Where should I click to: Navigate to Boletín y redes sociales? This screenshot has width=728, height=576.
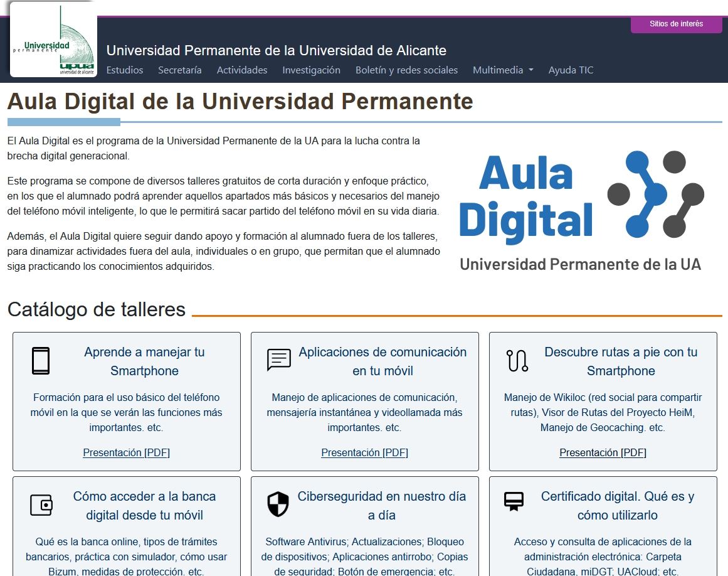point(407,70)
